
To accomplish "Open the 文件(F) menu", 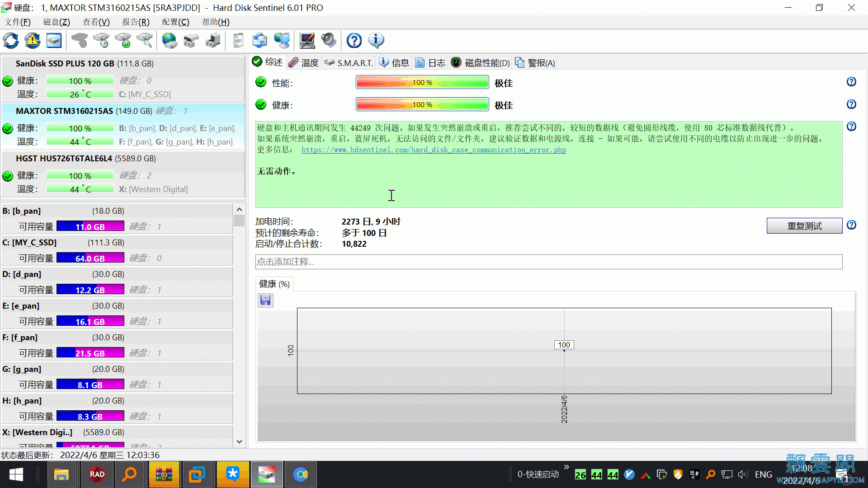I will [x=18, y=22].
